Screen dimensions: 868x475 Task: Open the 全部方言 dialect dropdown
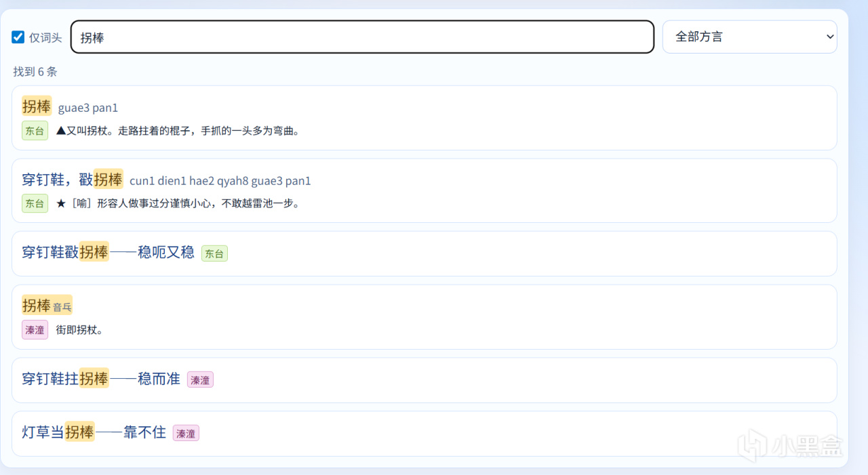(x=749, y=37)
